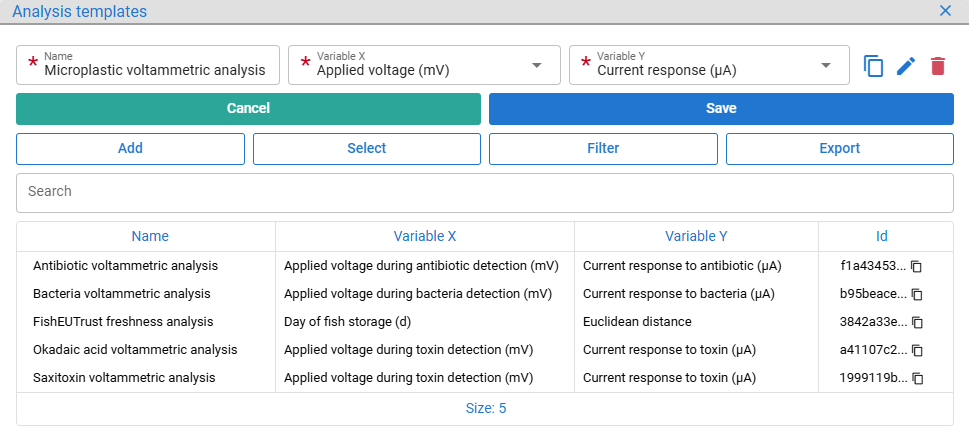The width and height of the screenshot is (969, 435).
Task: Click the Name field with Microplastic voltammetric analysis
Action: click(x=147, y=65)
